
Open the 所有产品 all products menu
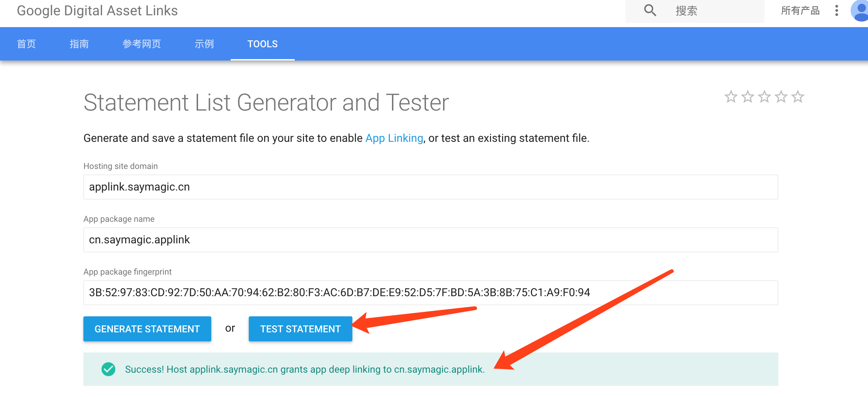[800, 10]
